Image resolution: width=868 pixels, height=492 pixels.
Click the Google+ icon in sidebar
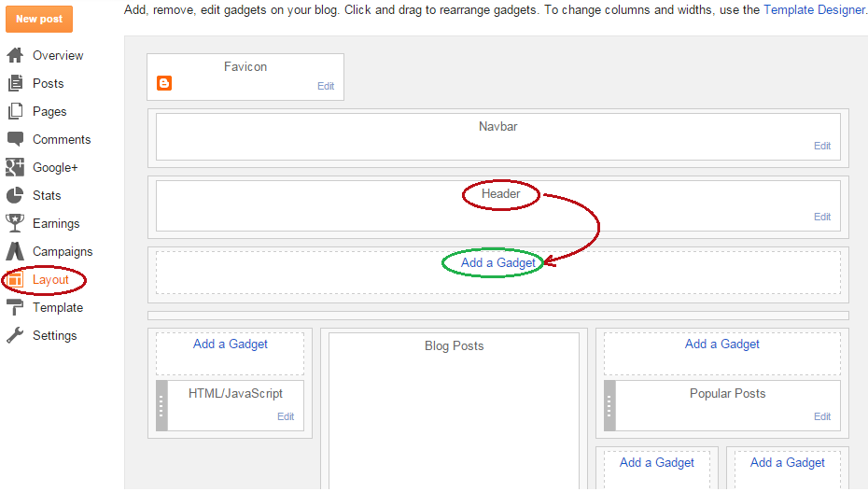[x=15, y=167]
